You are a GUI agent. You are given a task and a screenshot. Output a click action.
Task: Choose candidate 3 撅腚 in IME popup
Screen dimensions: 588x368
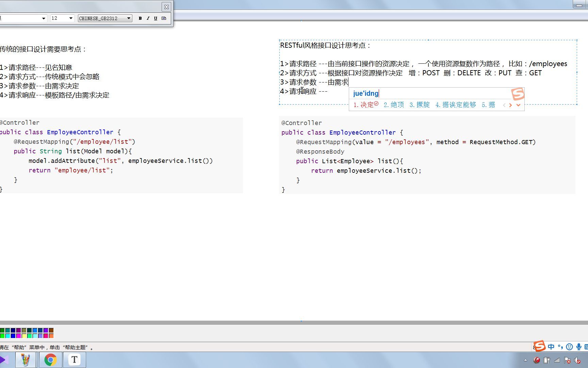[x=420, y=105]
